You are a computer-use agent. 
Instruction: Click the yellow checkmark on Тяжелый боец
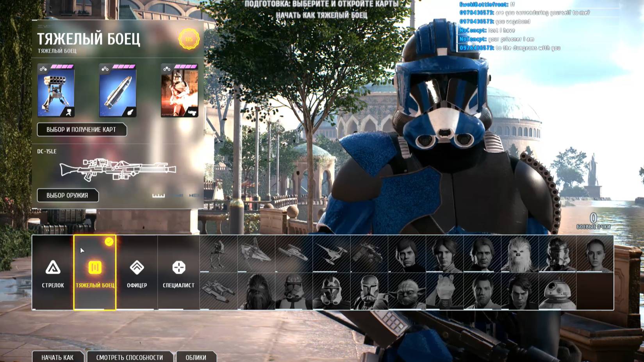click(109, 242)
